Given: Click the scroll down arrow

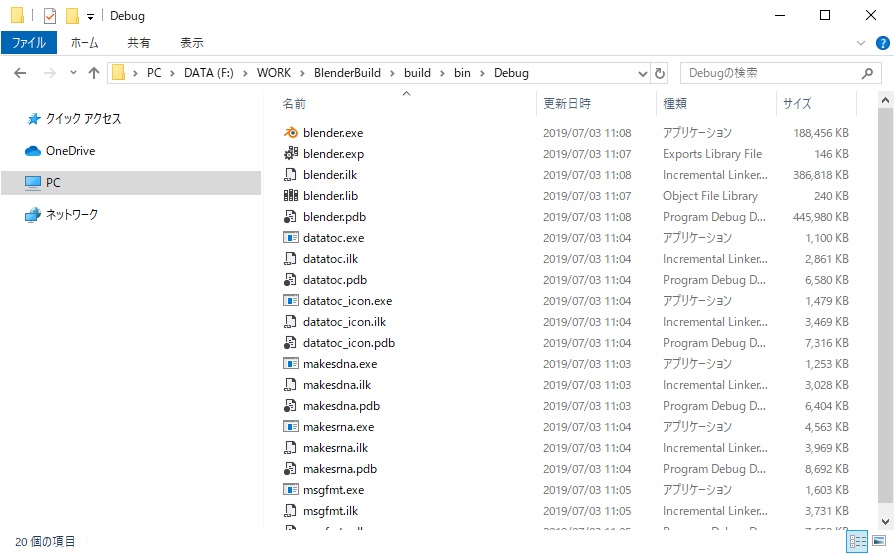Looking at the screenshot, I should [x=885, y=521].
